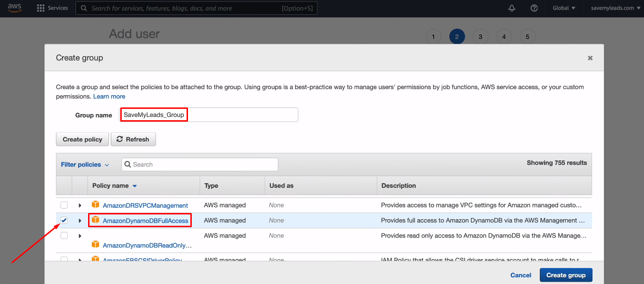This screenshot has height=284, width=644.
Task: Click the Used as column header
Action: point(281,186)
